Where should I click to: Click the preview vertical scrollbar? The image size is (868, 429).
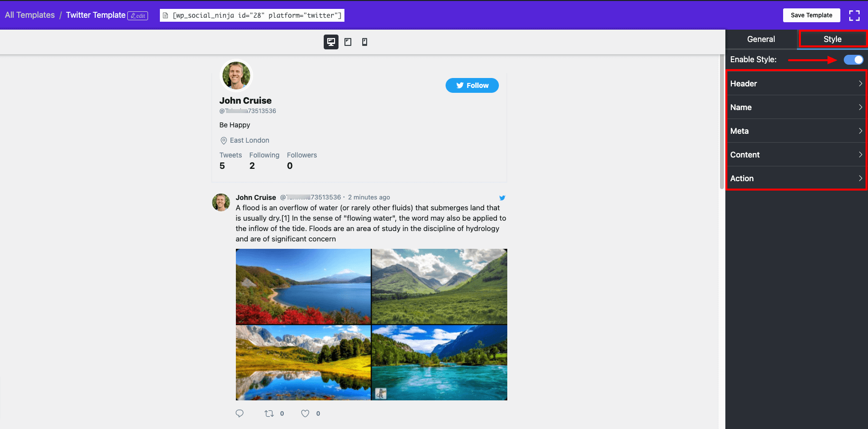tap(722, 122)
